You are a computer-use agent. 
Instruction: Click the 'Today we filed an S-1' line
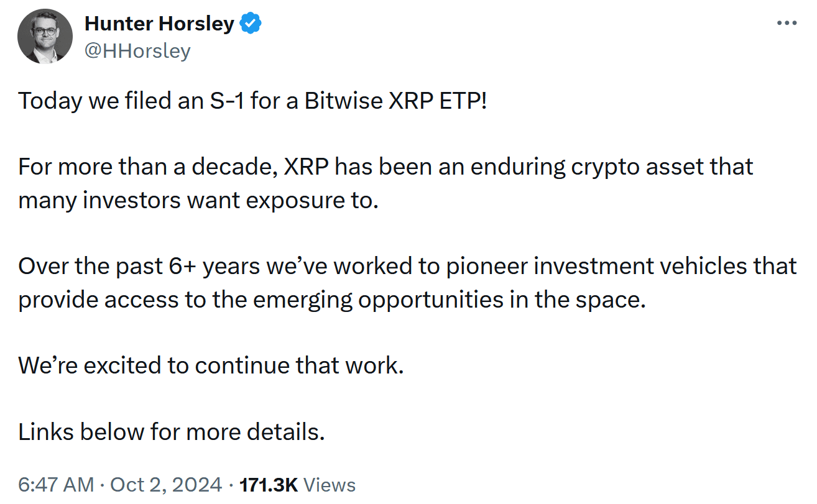coord(252,100)
